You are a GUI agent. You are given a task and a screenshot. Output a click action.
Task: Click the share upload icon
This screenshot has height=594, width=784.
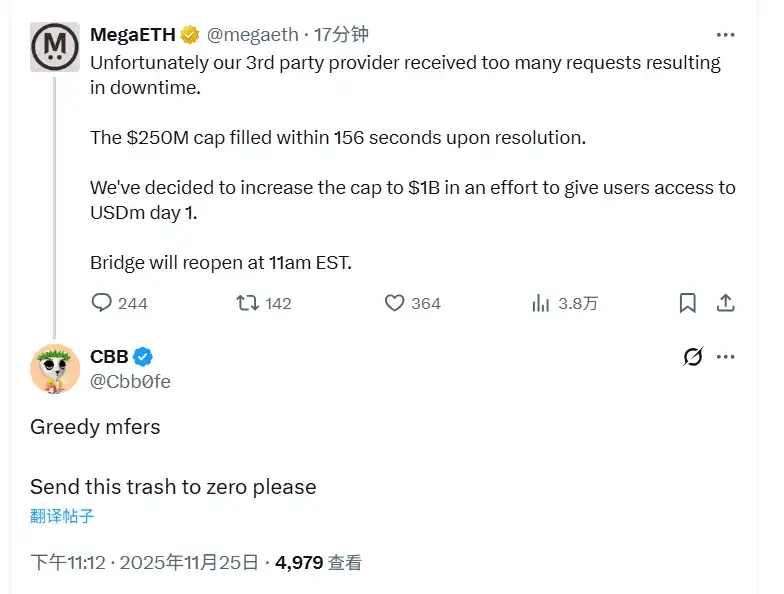pyautogui.click(x=726, y=303)
